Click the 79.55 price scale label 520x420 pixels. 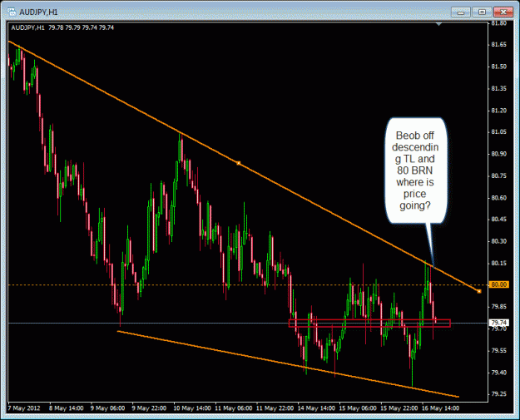coord(498,350)
